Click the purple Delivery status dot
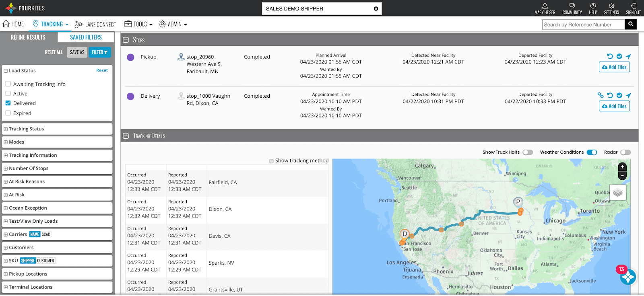The image size is (644, 296). click(130, 97)
